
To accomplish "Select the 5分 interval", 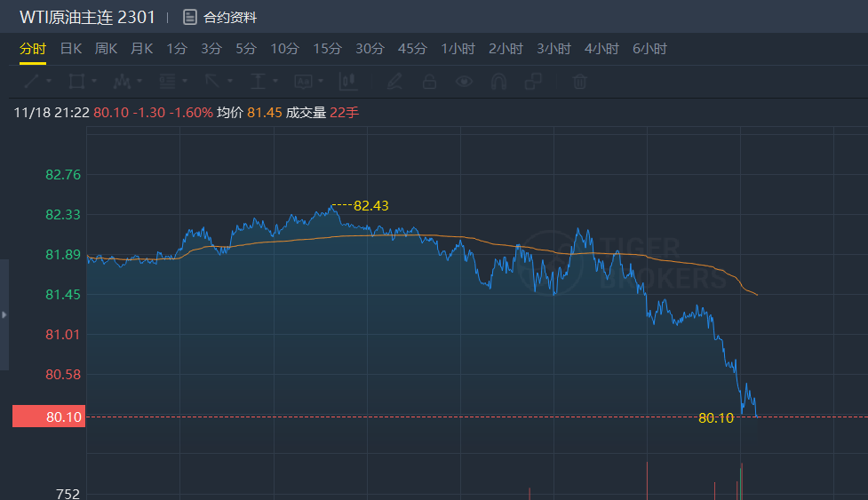I will click(x=246, y=49).
